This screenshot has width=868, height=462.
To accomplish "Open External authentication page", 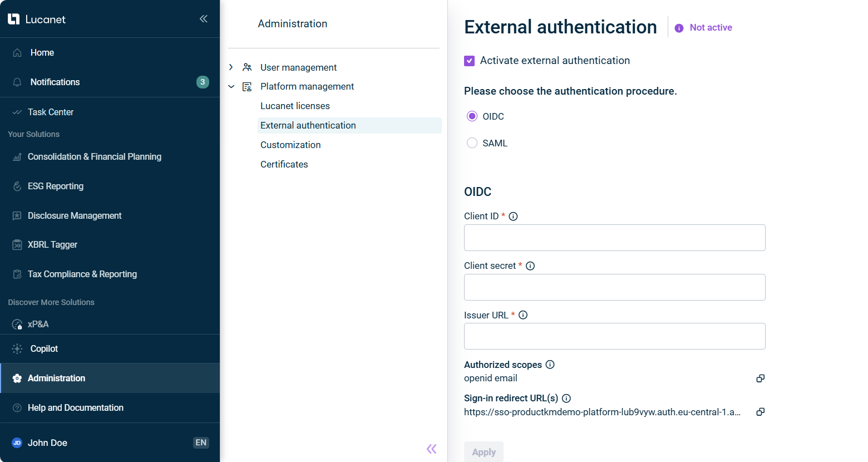I will (x=350, y=125).
